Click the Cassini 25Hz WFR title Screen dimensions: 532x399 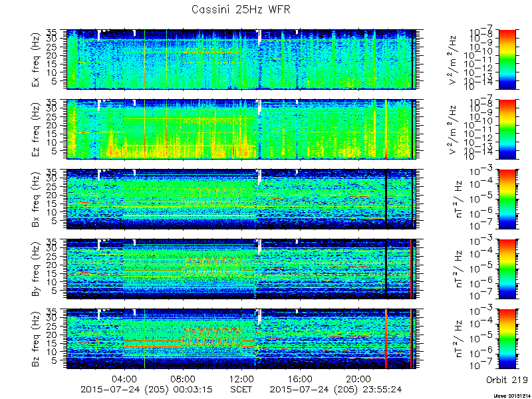coord(241,9)
